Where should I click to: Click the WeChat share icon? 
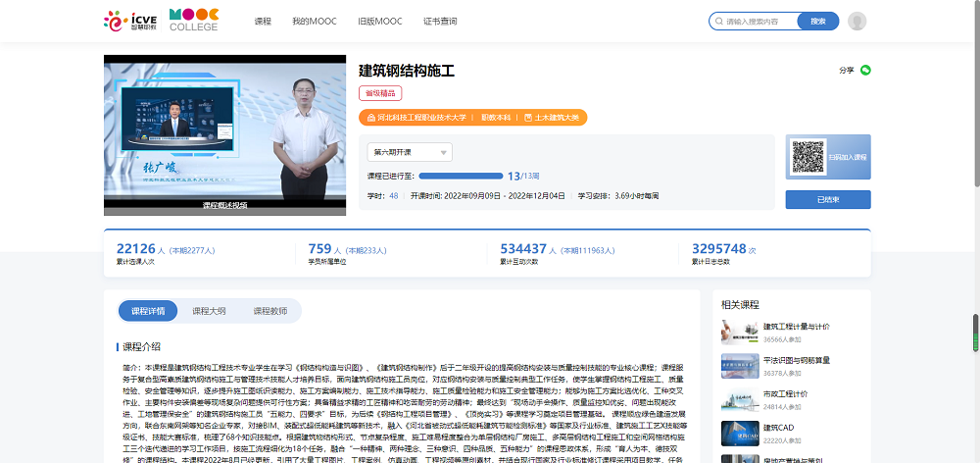coord(865,70)
